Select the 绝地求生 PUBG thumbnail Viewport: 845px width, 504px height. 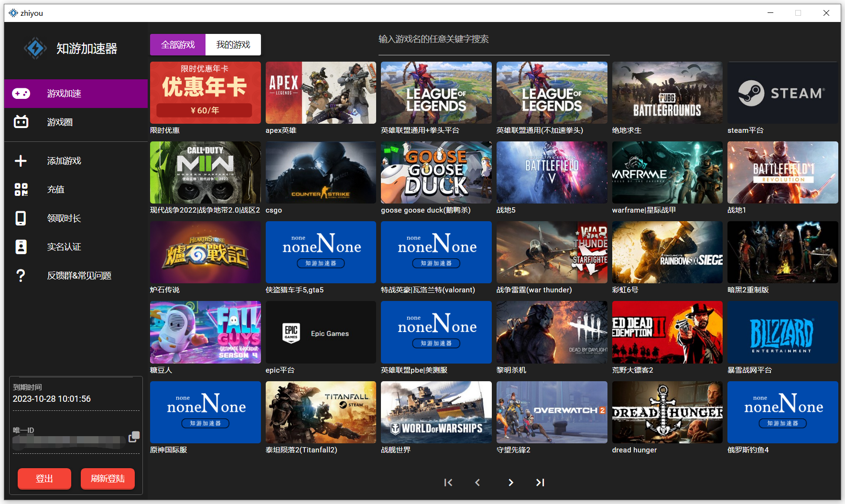(667, 93)
